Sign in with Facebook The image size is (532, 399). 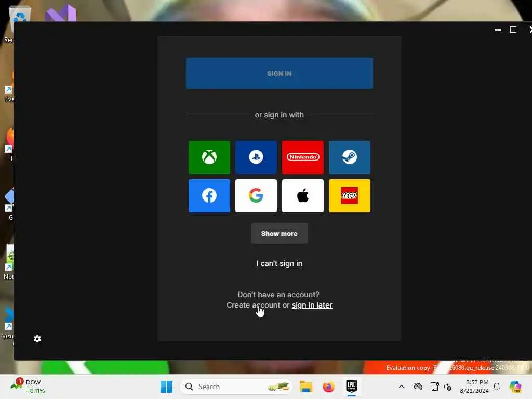[x=209, y=196]
